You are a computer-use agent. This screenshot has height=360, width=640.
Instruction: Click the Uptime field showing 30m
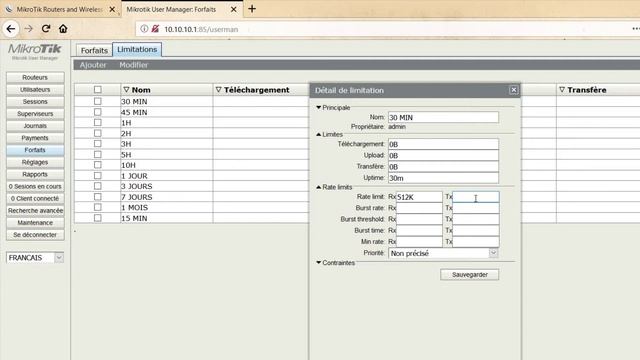click(x=443, y=178)
